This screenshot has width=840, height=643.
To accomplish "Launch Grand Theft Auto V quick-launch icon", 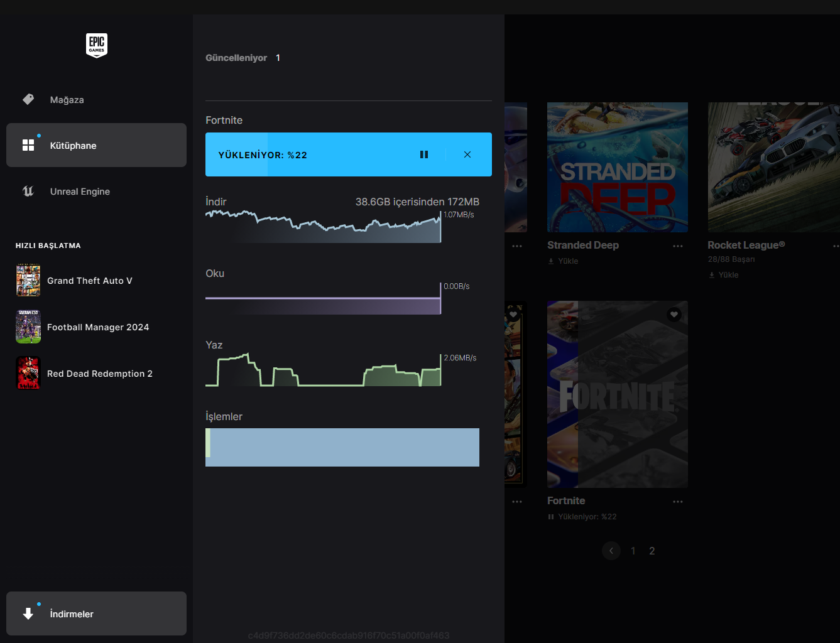I will click(28, 280).
